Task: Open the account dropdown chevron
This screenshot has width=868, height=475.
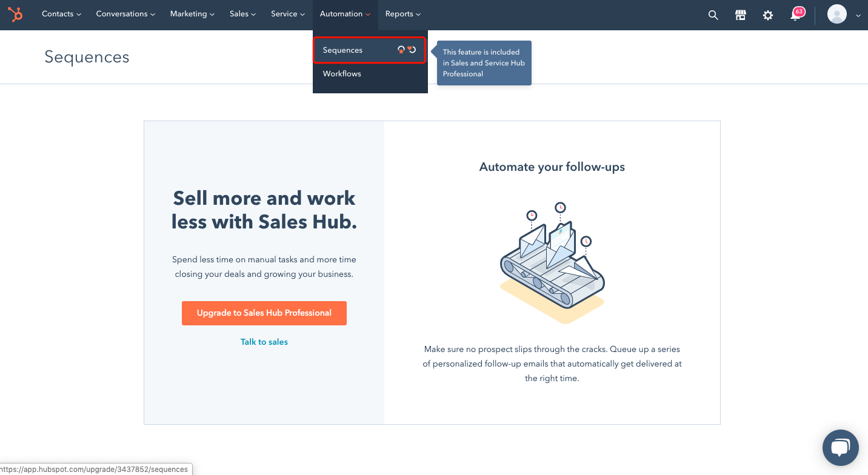Action: click(858, 16)
